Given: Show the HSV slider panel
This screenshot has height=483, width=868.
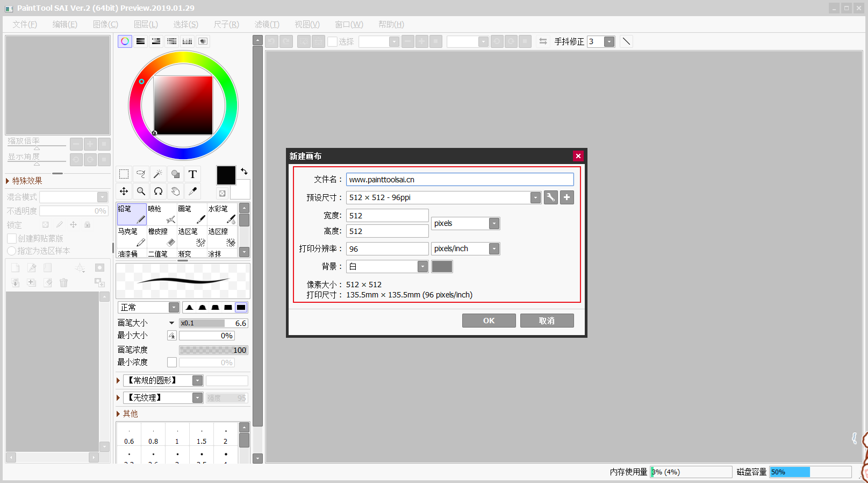Looking at the screenshot, I should pyautogui.click(x=156, y=41).
